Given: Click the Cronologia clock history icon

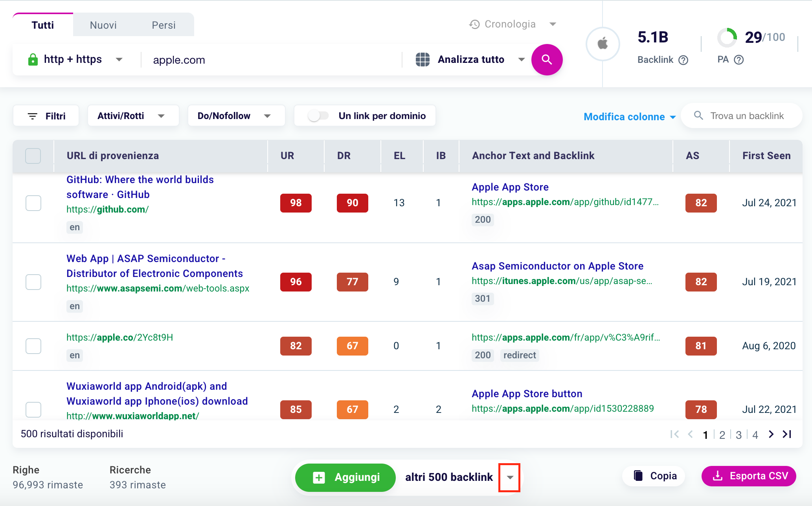Looking at the screenshot, I should 474,24.
